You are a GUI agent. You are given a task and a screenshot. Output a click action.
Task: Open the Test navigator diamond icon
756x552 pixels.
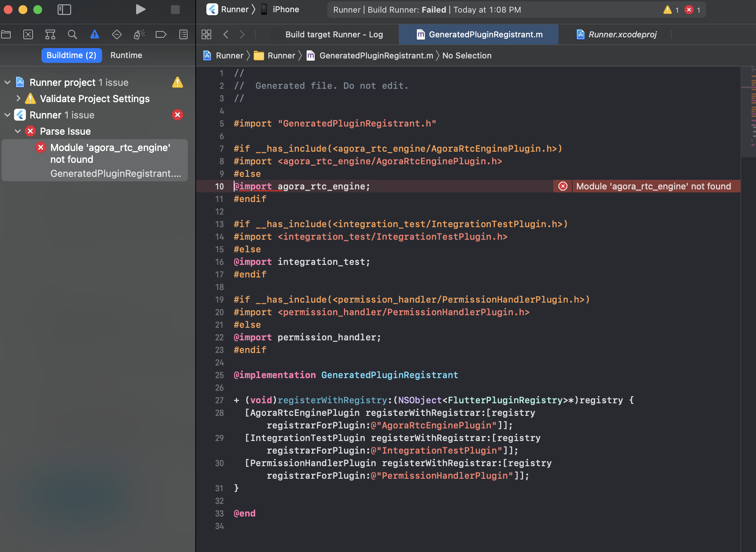(x=117, y=34)
